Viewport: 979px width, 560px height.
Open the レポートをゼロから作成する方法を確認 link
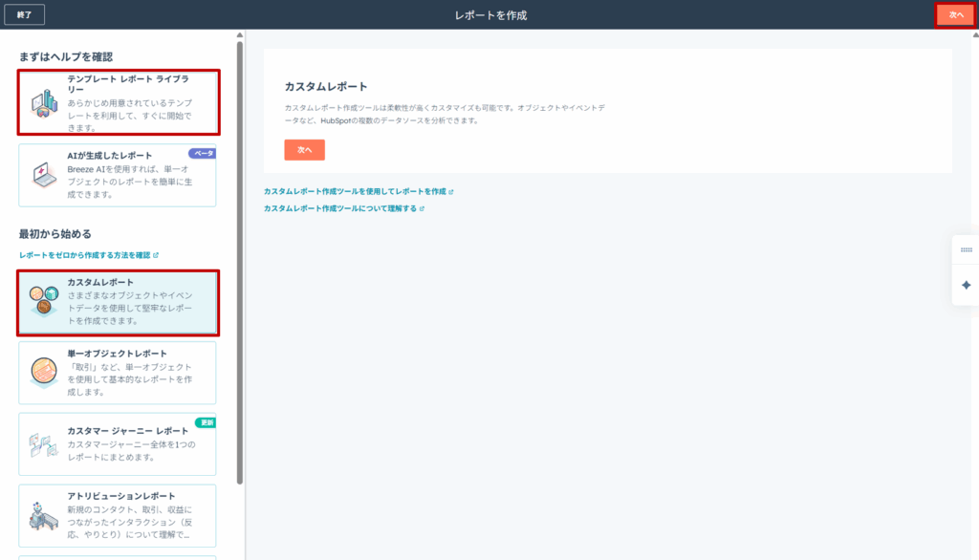(x=84, y=256)
